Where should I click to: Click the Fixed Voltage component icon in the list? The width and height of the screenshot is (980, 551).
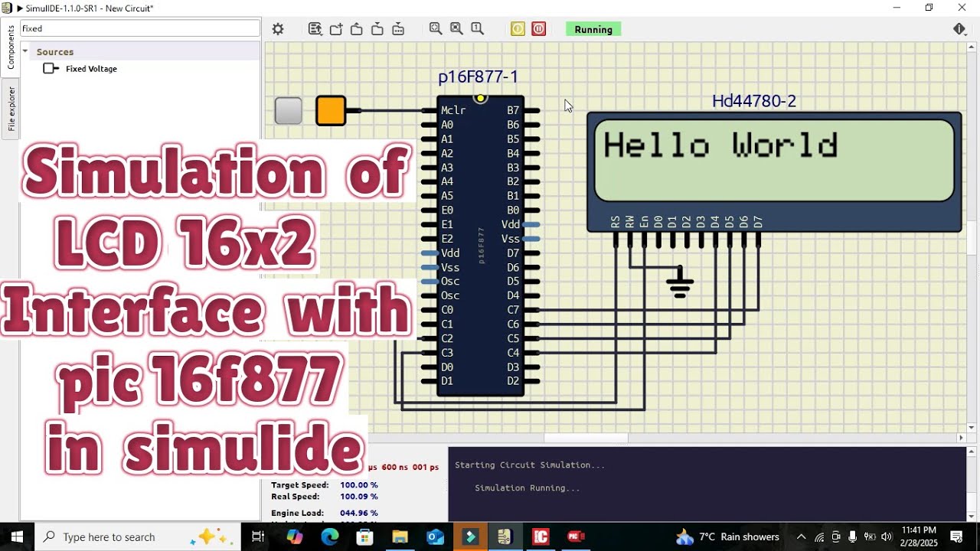51,69
